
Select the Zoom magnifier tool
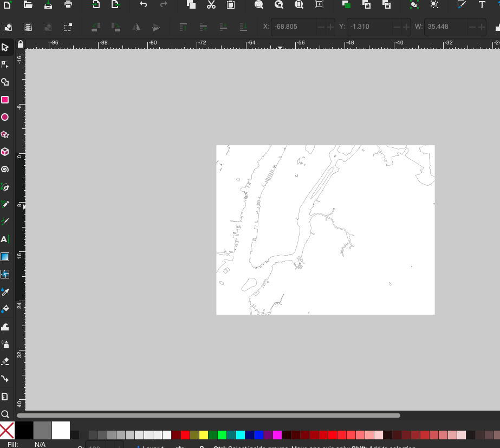click(5, 414)
